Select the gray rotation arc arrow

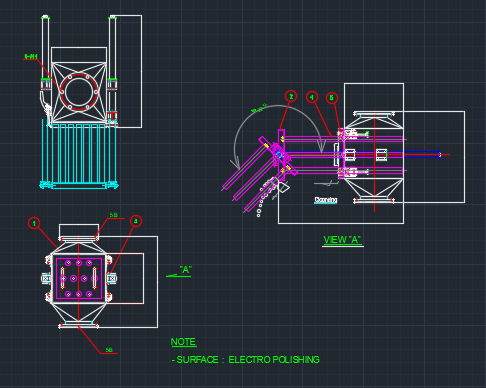pyautogui.click(x=277, y=136)
